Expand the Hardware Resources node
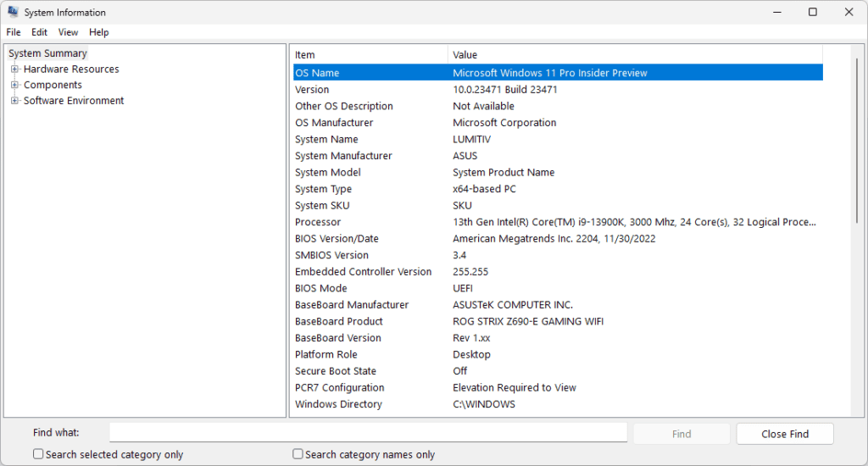 tap(15, 69)
